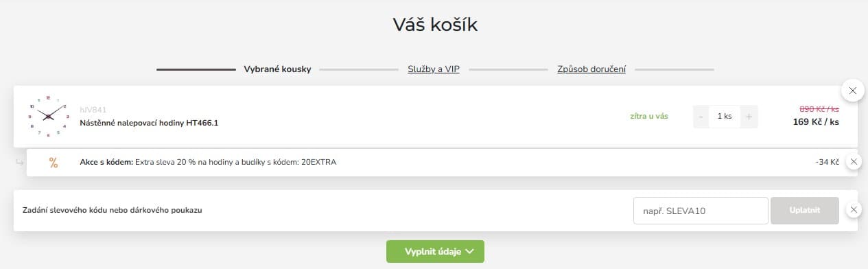Click the quantity field showing 1 ks

(725, 117)
